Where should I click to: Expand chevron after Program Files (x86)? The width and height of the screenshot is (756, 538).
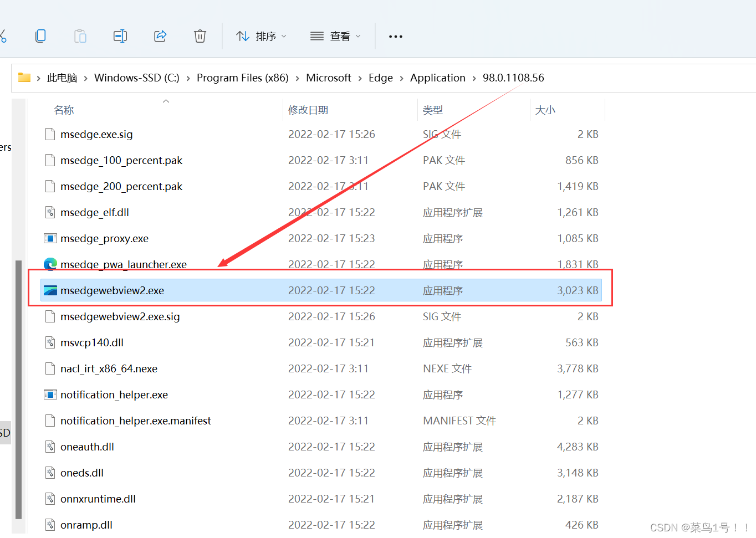(298, 78)
